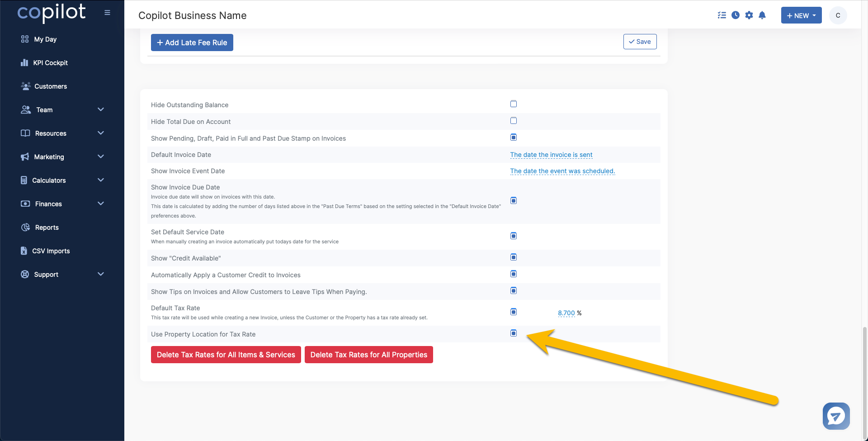This screenshot has height=441, width=868.
Task: Click the Resources book icon
Action: point(25,133)
